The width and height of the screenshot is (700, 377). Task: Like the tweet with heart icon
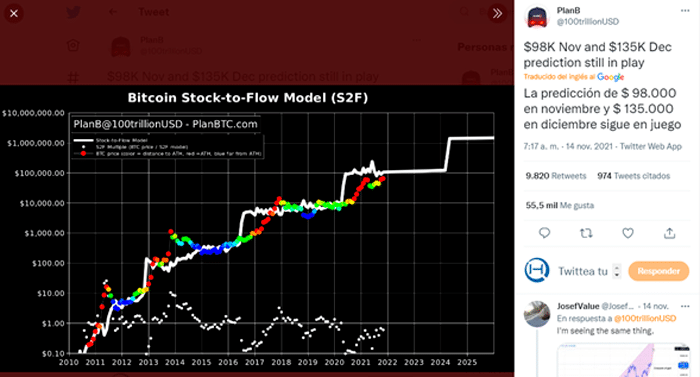pyautogui.click(x=628, y=233)
